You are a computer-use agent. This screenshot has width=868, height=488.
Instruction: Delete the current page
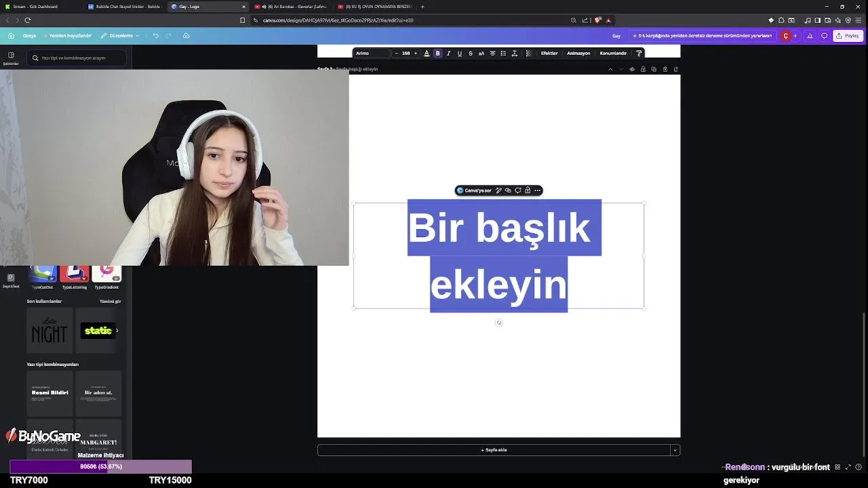tap(665, 69)
